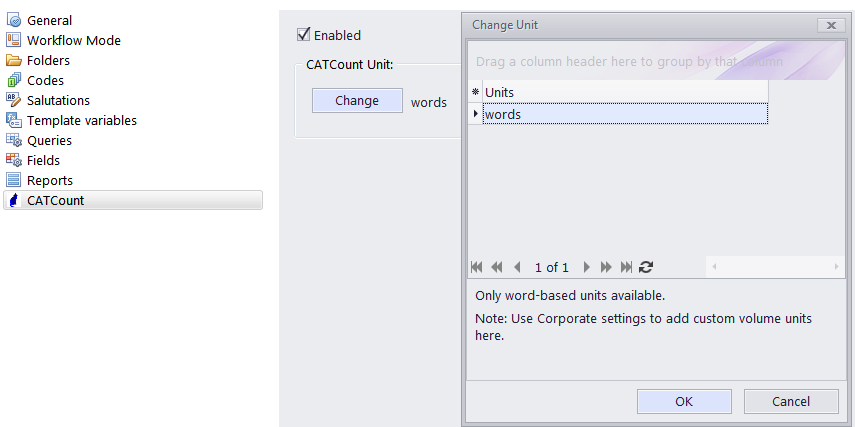
Task: Click 'Only word-based units available.' text
Action: click(x=570, y=296)
